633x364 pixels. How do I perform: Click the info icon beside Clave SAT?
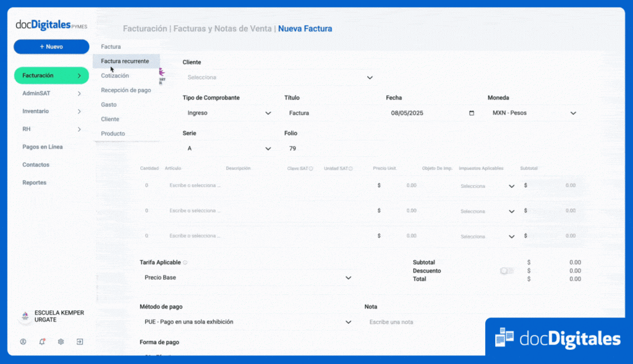(x=311, y=169)
